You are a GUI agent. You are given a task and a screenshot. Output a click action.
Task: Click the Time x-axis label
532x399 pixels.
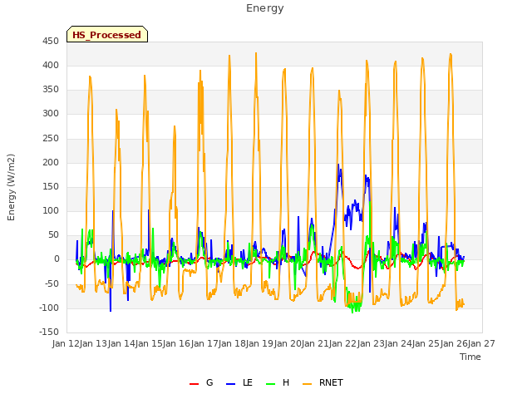[470, 357]
